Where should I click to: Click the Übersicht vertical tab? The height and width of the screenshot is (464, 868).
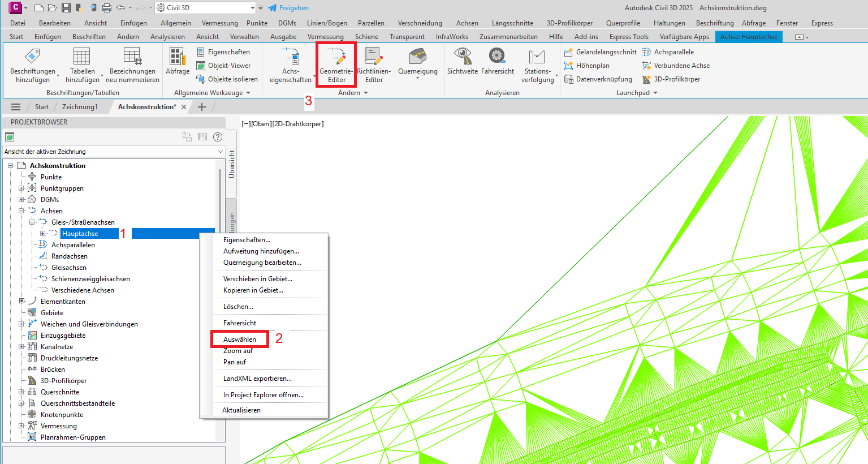click(231, 164)
